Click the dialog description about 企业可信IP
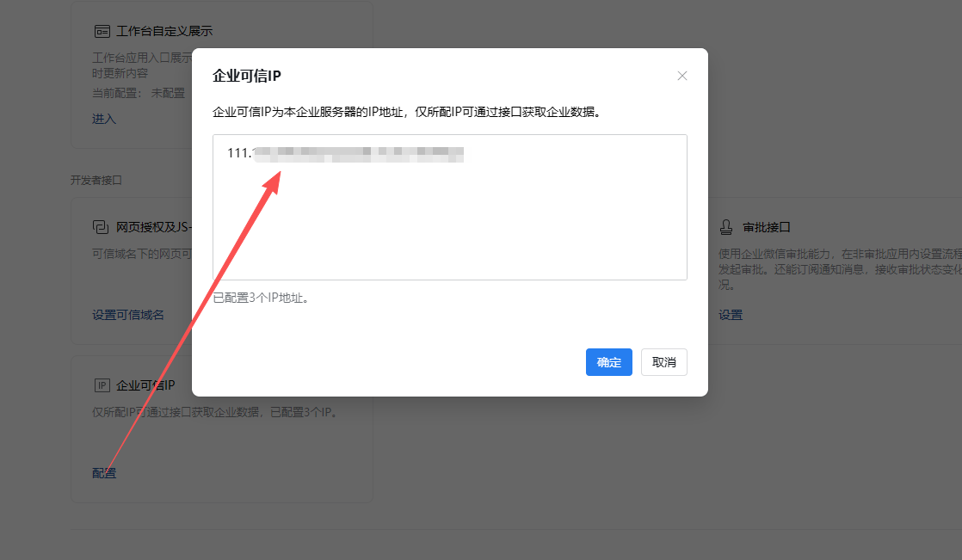Viewport: 962px width, 560px height. click(x=408, y=112)
